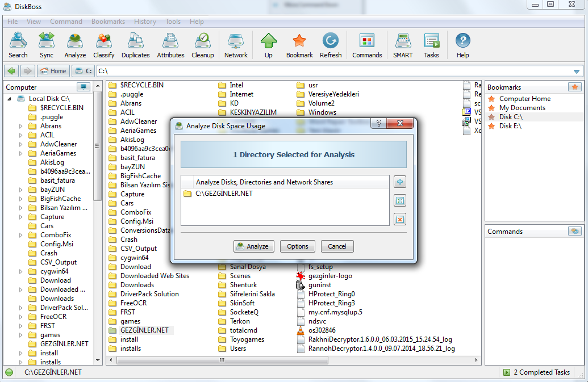The image size is (588, 382).
Task: Open the Tools menu
Action: [x=173, y=22]
